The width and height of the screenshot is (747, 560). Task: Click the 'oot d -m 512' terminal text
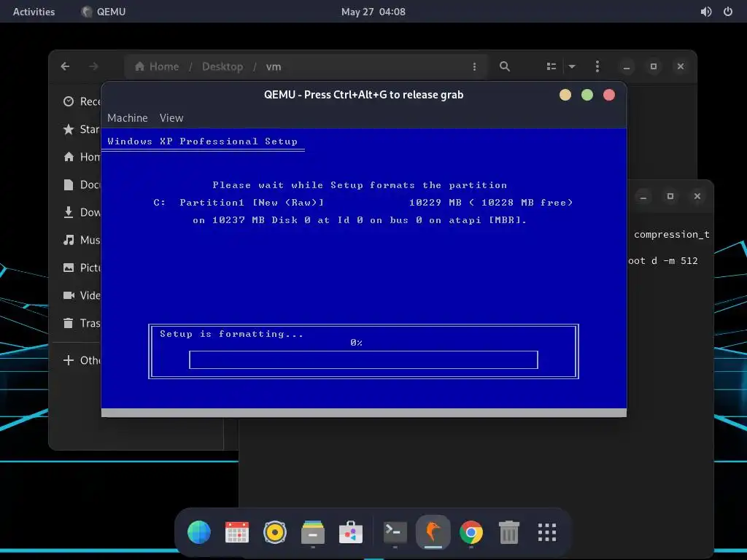pos(663,260)
